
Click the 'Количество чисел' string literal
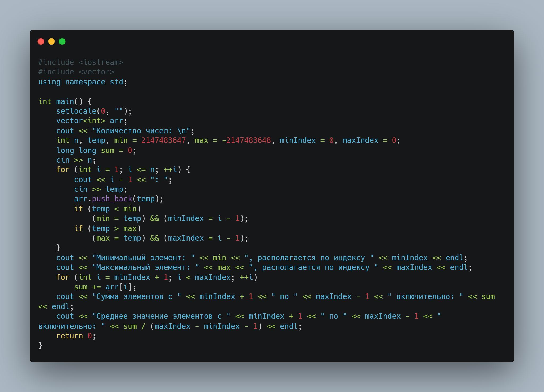click(141, 131)
